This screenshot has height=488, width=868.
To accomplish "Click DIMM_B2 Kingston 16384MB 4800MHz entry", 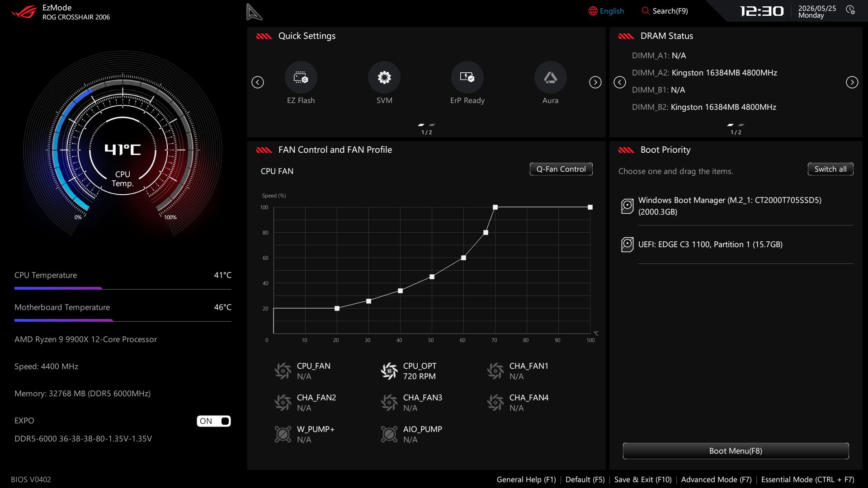I will click(704, 107).
